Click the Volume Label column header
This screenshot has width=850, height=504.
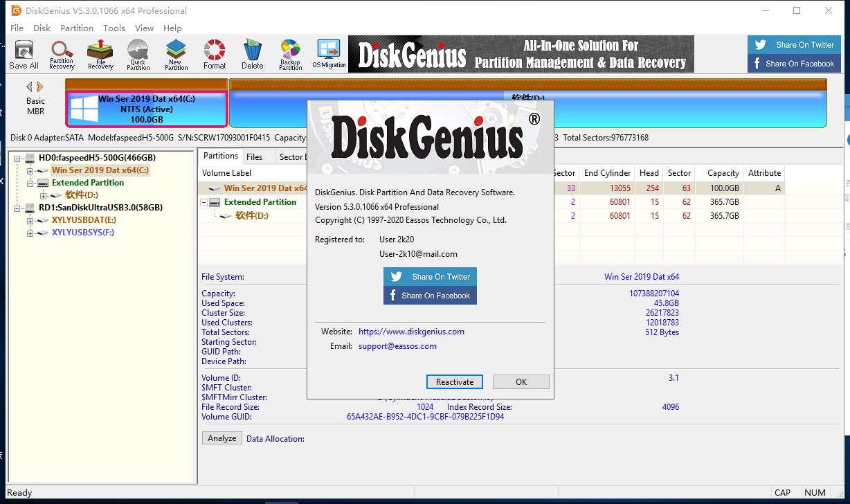point(226,173)
